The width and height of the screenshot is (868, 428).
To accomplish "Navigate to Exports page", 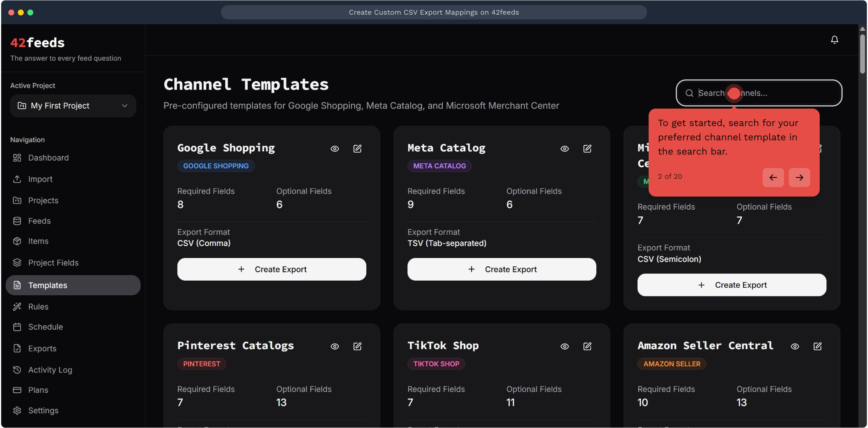I will (x=42, y=348).
